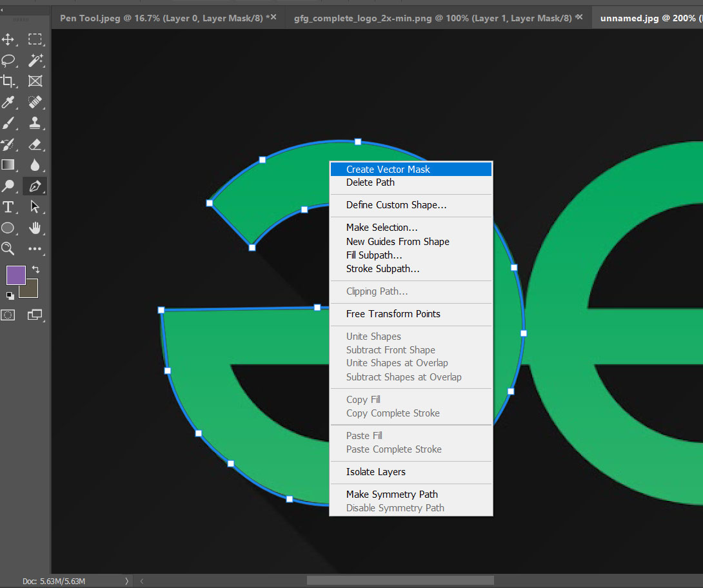Select the Magic Wand tool
Viewport: 703px width, 588px height.
point(35,60)
